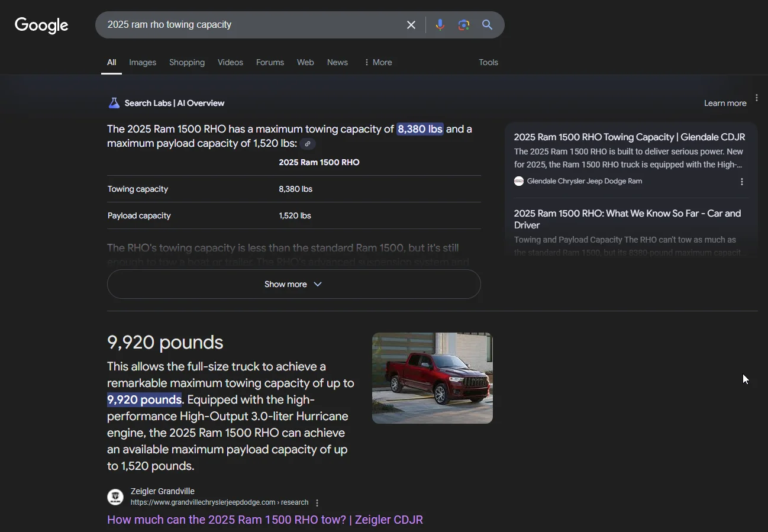The image size is (768, 532).
Task: Click the Search Labs | AI Overview label
Action: [175, 103]
